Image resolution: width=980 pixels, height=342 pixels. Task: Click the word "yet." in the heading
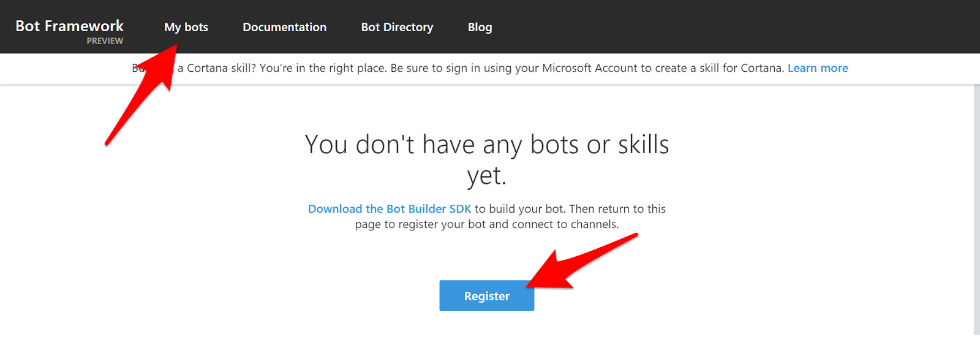tap(486, 177)
